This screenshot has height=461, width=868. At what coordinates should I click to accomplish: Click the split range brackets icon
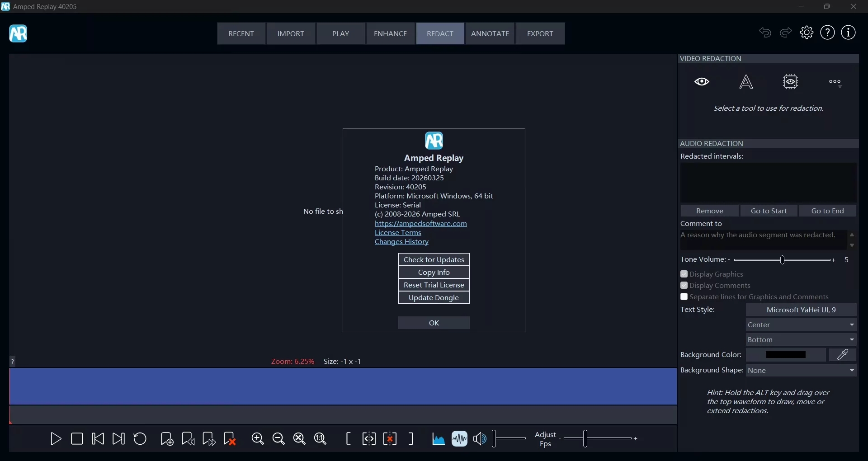369,439
